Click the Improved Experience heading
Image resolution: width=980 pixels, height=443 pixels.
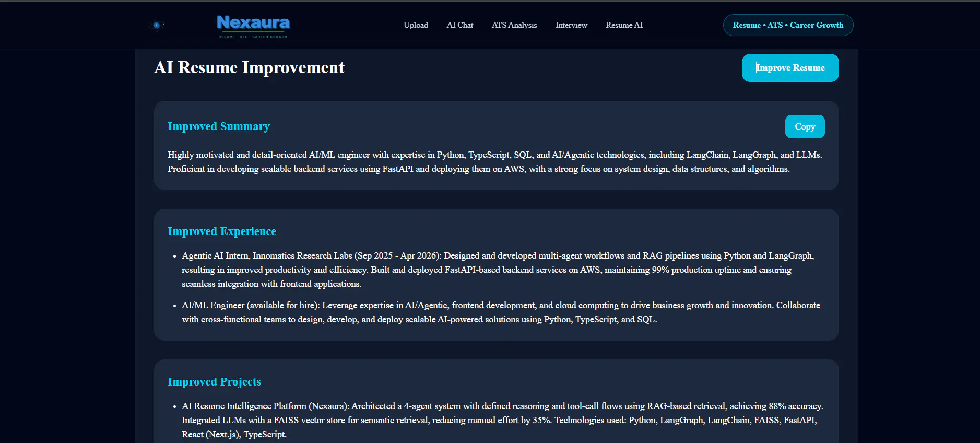[x=222, y=231]
